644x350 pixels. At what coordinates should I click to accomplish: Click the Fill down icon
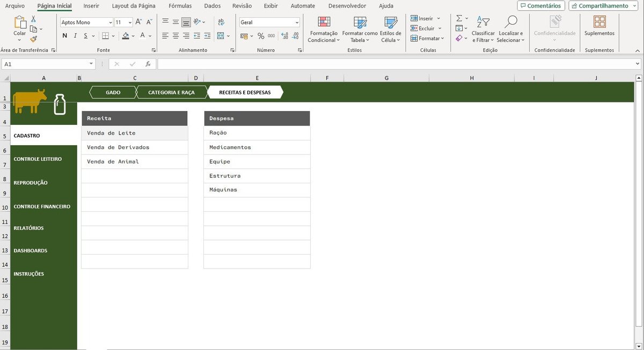point(459,28)
